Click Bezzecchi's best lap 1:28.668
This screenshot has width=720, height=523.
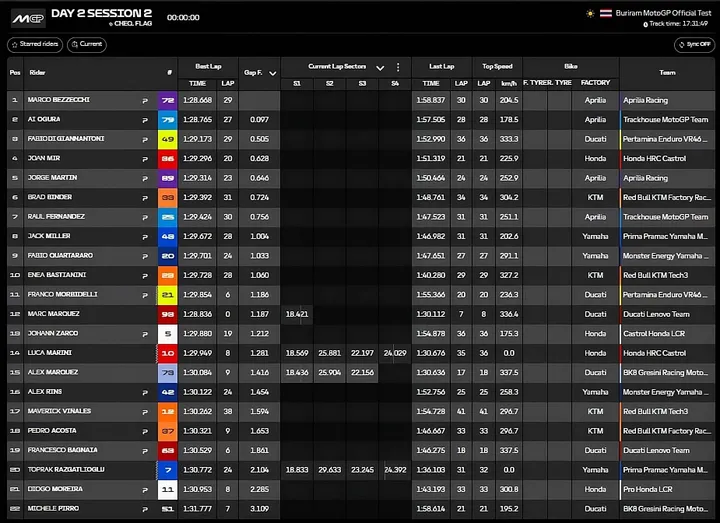[x=197, y=100]
